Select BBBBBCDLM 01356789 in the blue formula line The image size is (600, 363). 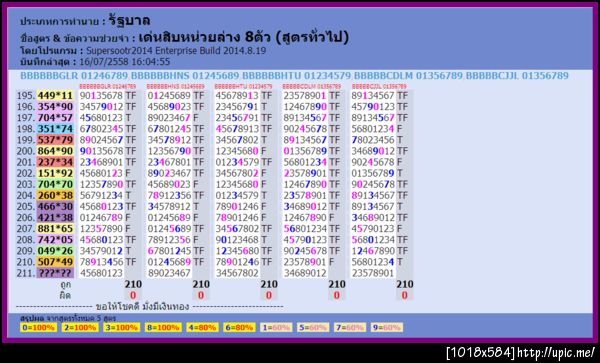(408, 76)
